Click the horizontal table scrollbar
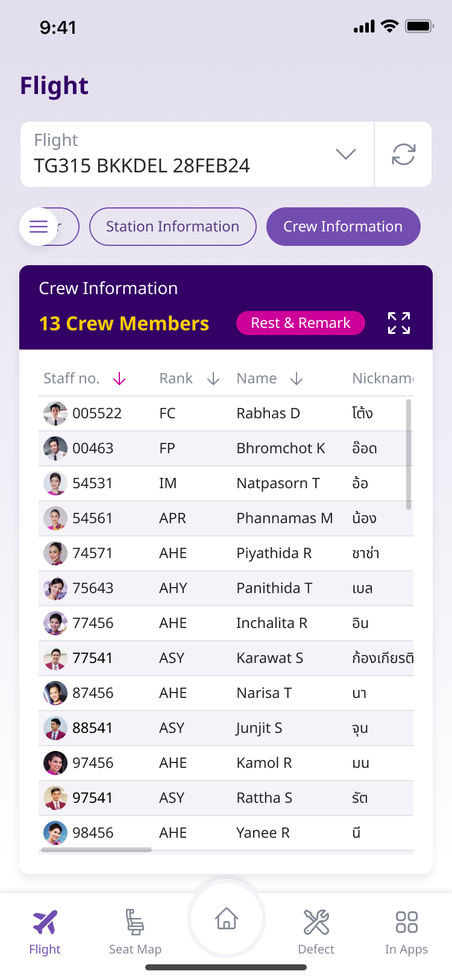This screenshot has height=980, width=452. click(x=96, y=850)
